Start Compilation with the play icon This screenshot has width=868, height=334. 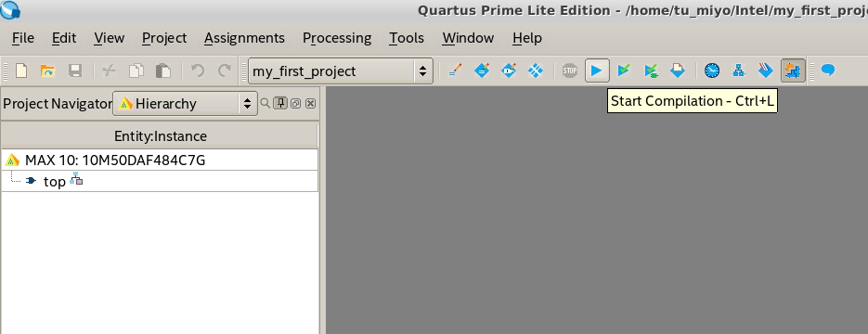click(x=597, y=71)
